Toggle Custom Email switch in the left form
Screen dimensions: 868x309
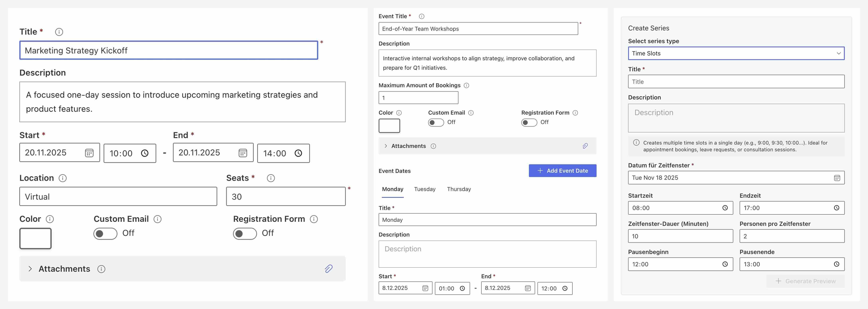pyautogui.click(x=105, y=234)
